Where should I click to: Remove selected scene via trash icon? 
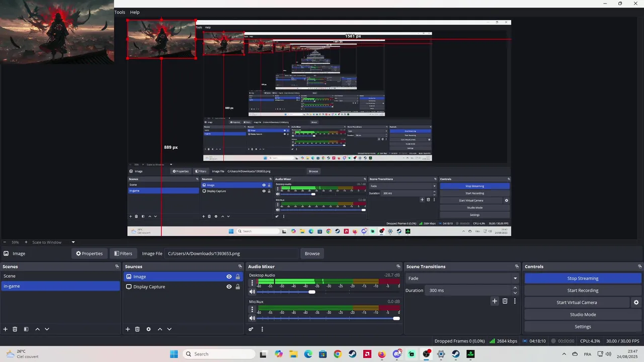(15, 329)
